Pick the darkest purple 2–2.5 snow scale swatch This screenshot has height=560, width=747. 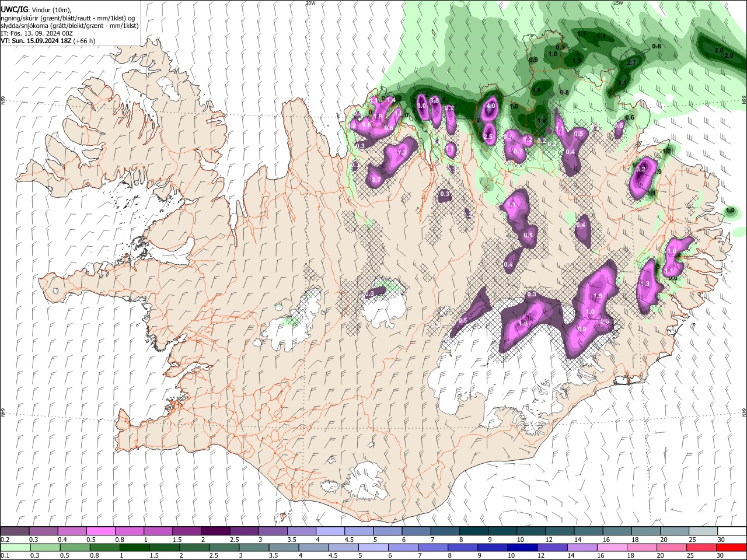(215, 531)
